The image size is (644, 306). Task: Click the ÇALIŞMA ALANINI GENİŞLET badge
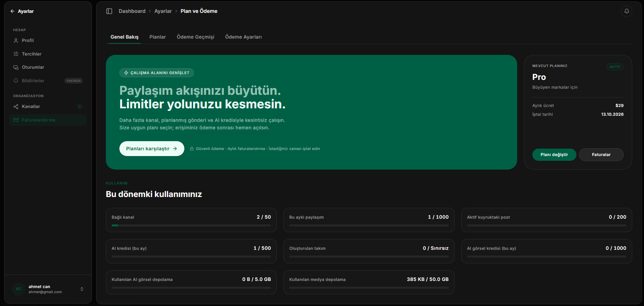click(157, 73)
